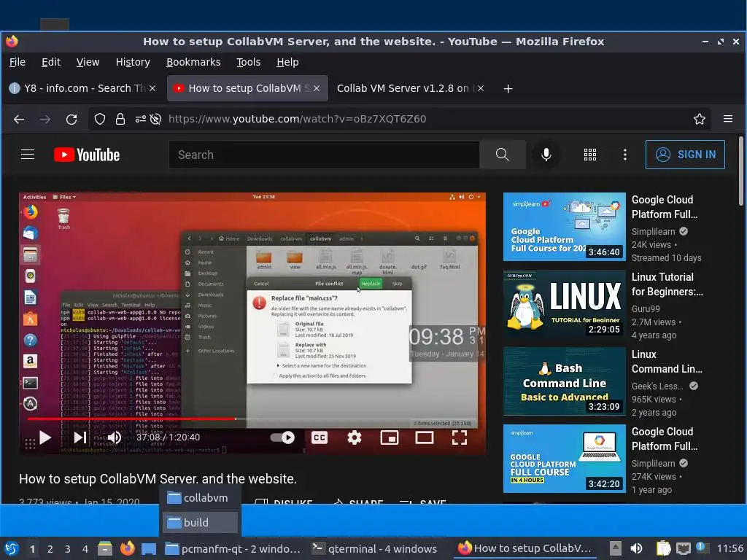Open the Edit menu
Viewport: 747px width, 560px height.
[51, 63]
